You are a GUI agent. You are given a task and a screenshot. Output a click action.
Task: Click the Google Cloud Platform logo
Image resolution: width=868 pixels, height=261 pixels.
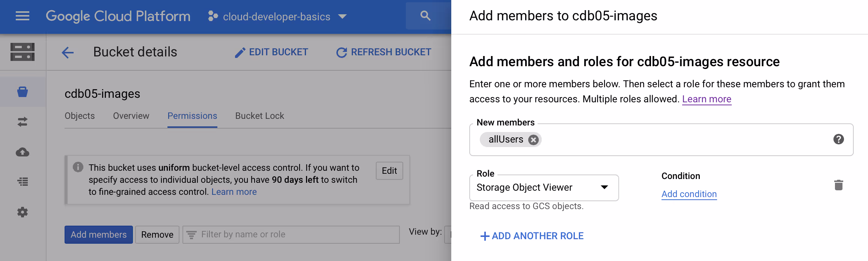[x=118, y=16]
